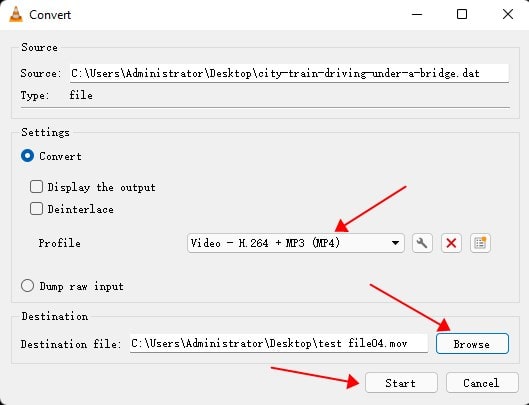Close the Convert dialog window

tap(508, 14)
